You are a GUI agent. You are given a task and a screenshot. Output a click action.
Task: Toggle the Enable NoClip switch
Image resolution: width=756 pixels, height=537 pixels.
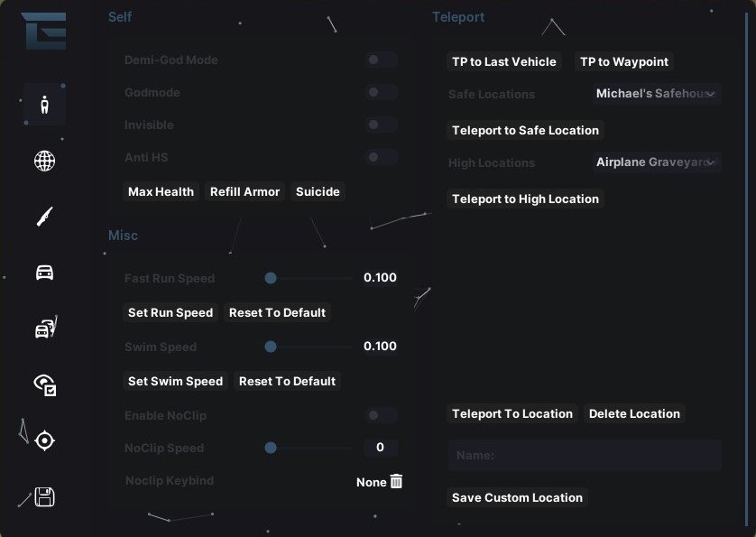[381, 415]
